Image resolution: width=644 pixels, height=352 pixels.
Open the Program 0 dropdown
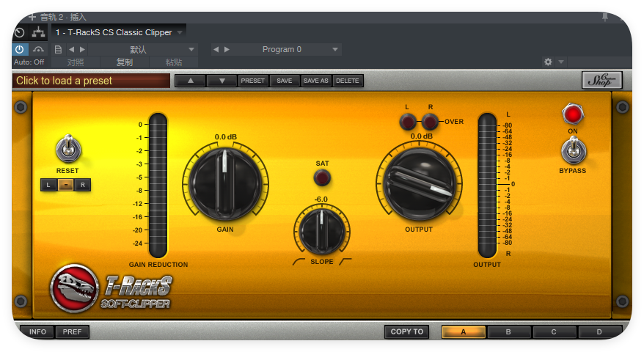335,49
